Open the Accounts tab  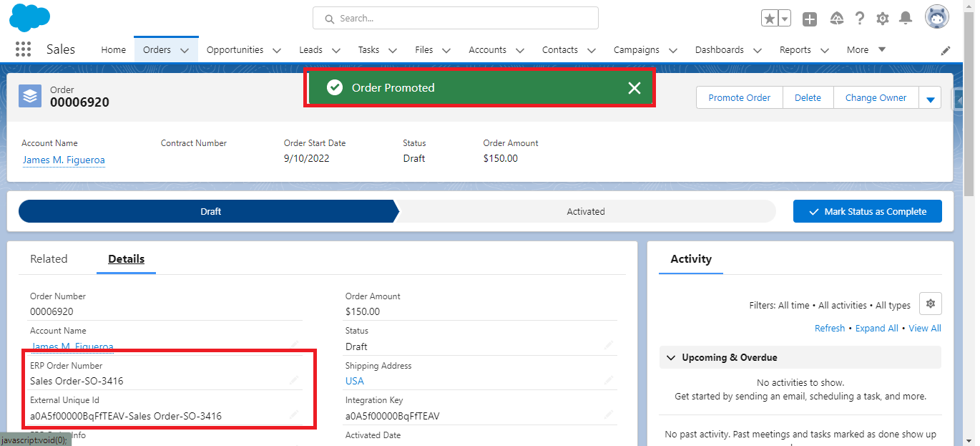(x=487, y=49)
